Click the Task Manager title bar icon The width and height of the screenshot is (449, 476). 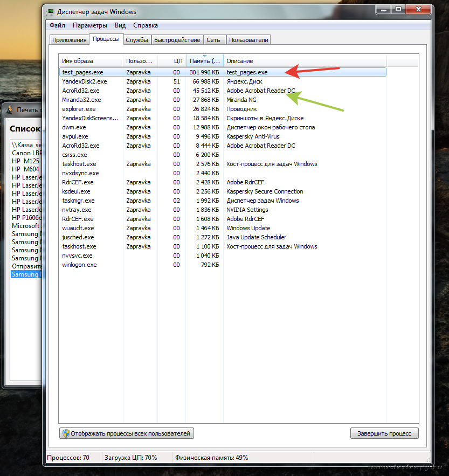pyautogui.click(x=50, y=11)
